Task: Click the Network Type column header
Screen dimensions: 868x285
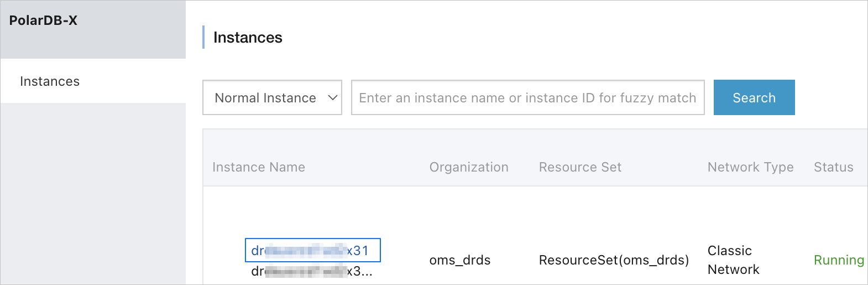Action: tap(750, 167)
